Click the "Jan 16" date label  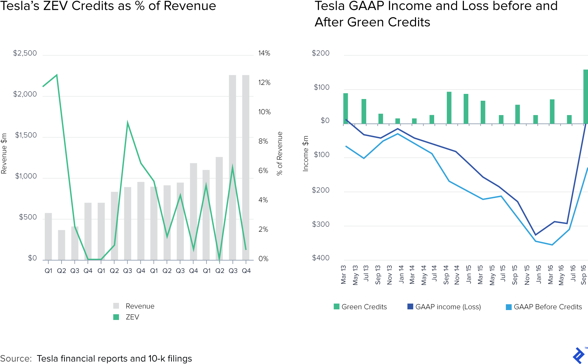click(x=538, y=274)
